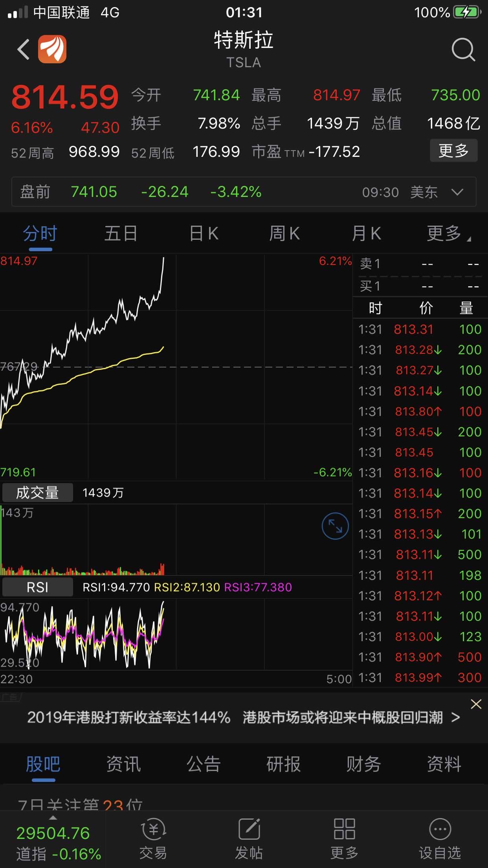The width and height of the screenshot is (488, 868).
Task: Tap the 买1 bid row
Action: 420,286
